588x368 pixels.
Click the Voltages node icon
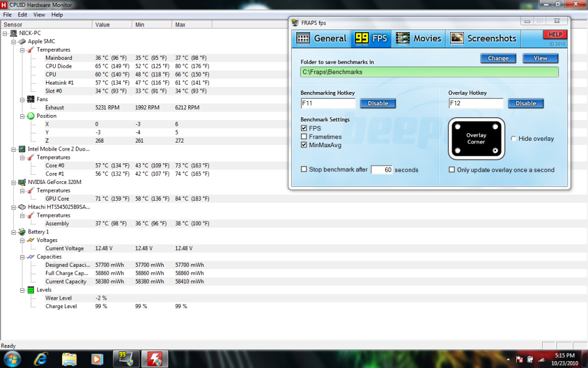[x=31, y=240]
